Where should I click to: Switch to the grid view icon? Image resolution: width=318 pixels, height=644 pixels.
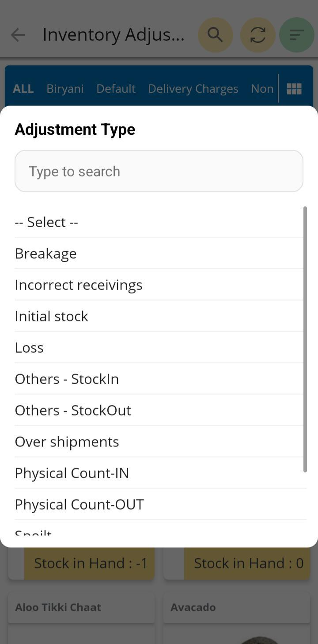click(294, 89)
